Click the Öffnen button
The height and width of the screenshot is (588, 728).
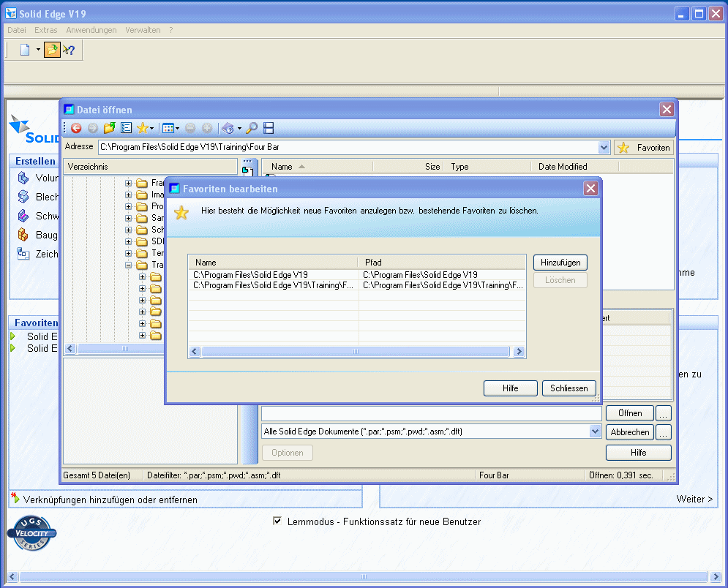coord(630,413)
